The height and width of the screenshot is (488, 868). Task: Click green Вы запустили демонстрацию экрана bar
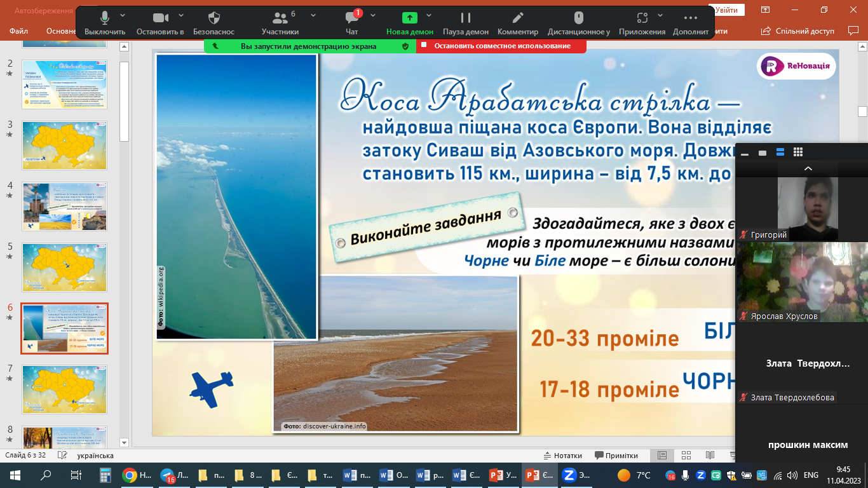pyautogui.click(x=310, y=46)
